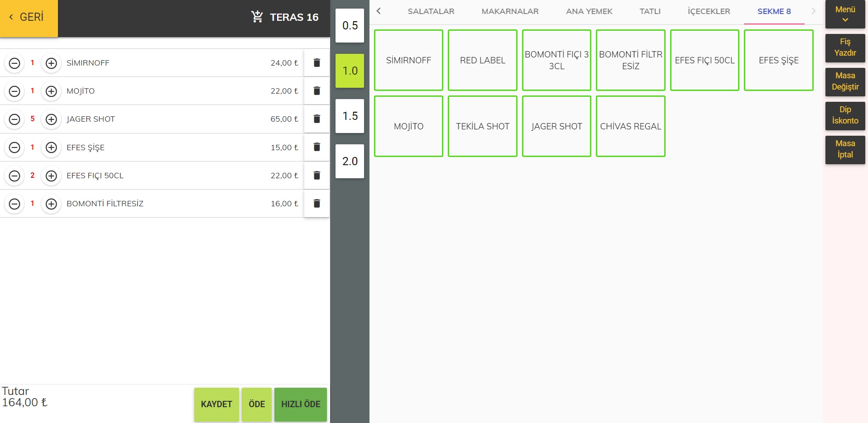Viewport: 868px width, 423px height.
Task: Show more category tabs with right chevron
Action: (814, 11)
